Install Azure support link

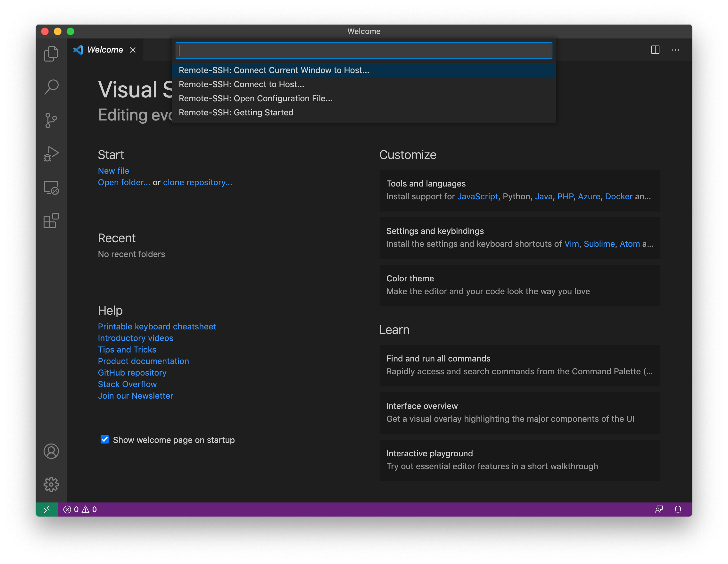(589, 196)
